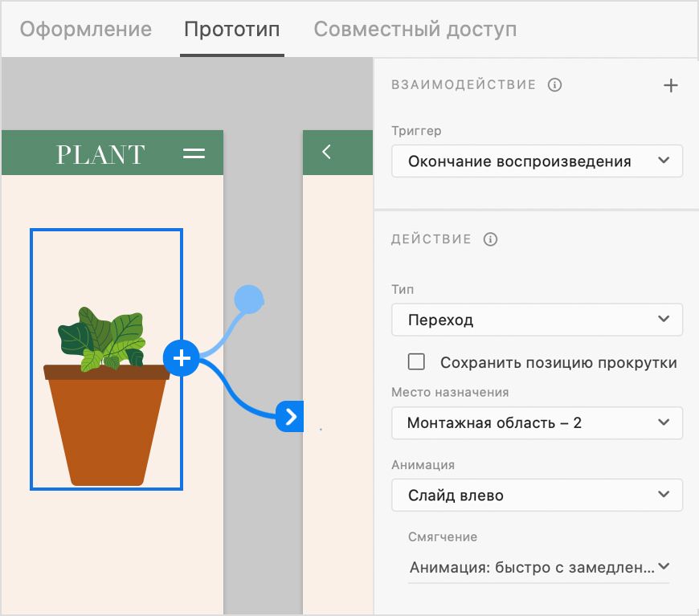Open the Триггер dropdown showing Окончание воспроизведения
Screen dimensions: 699x616
537,161
